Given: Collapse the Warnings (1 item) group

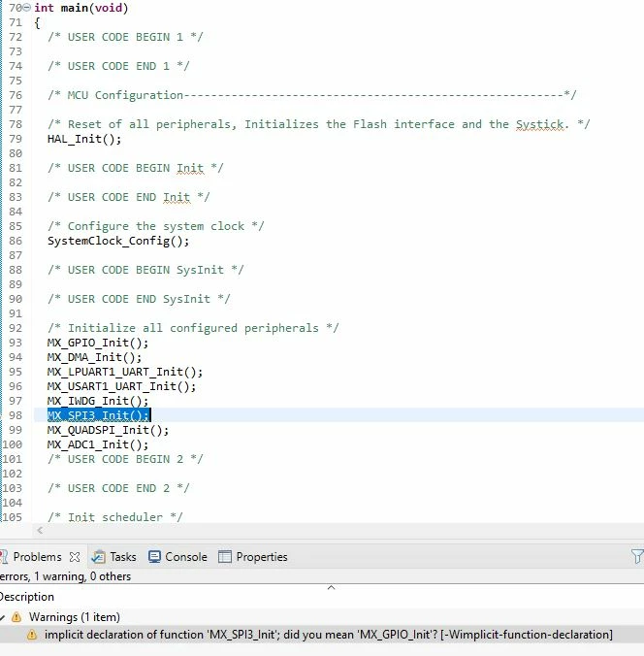Looking at the screenshot, I should coord(2,617).
